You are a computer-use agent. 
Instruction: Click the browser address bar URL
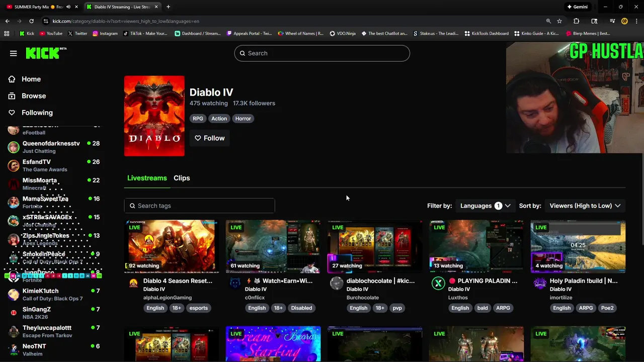126,21
